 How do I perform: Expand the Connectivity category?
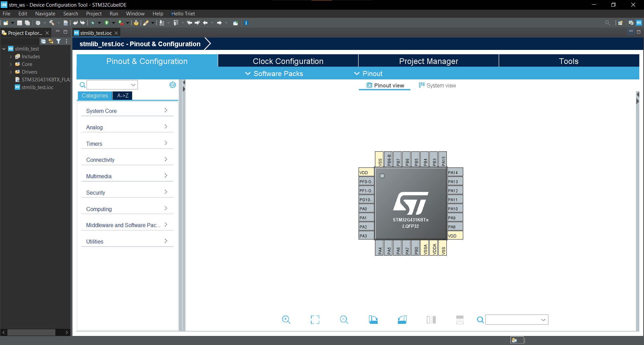point(127,160)
